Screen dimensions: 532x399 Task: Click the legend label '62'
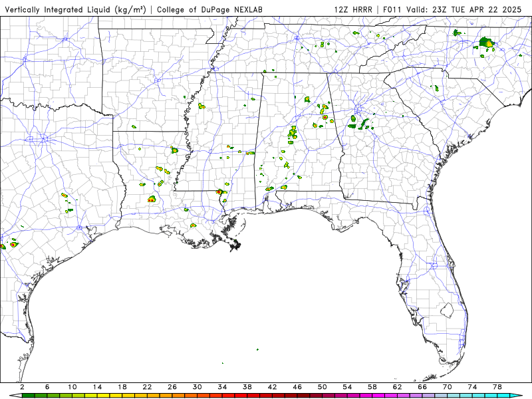(397, 387)
